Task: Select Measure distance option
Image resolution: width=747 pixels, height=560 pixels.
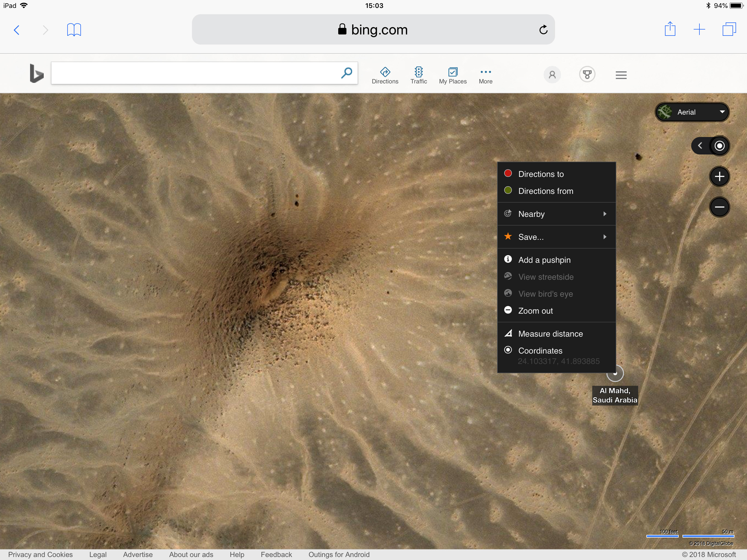Action: [550, 334]
